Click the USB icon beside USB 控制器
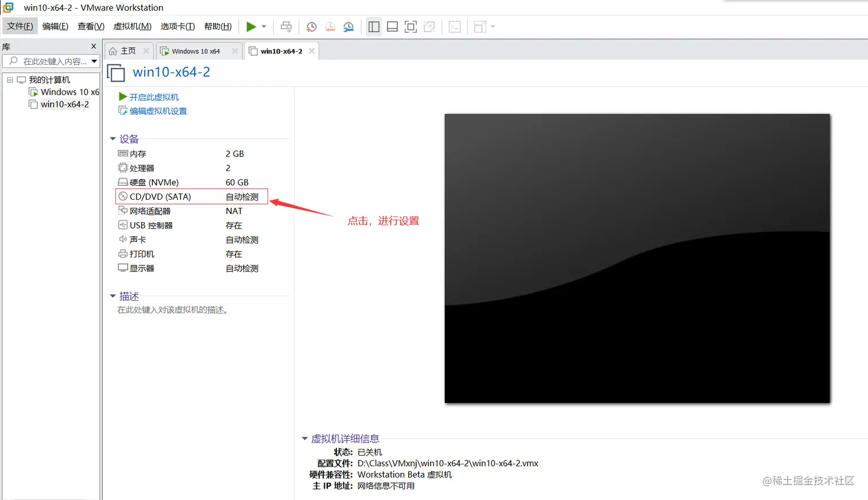 click(x=123, y=225)
